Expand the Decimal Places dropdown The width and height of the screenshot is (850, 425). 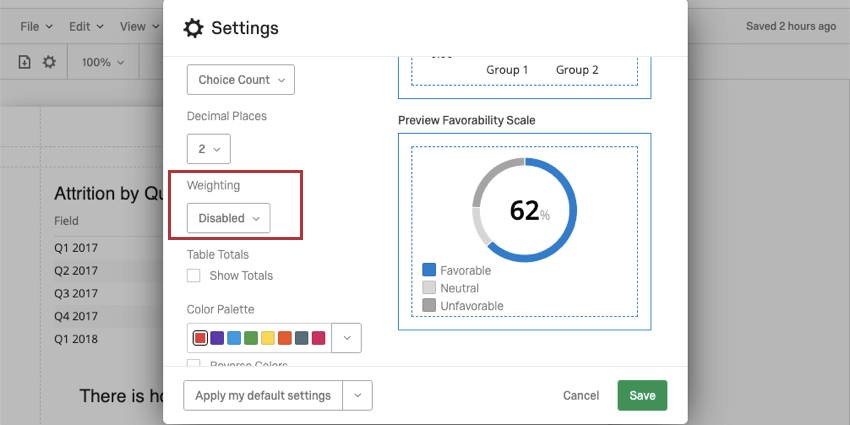coord(208,149)
